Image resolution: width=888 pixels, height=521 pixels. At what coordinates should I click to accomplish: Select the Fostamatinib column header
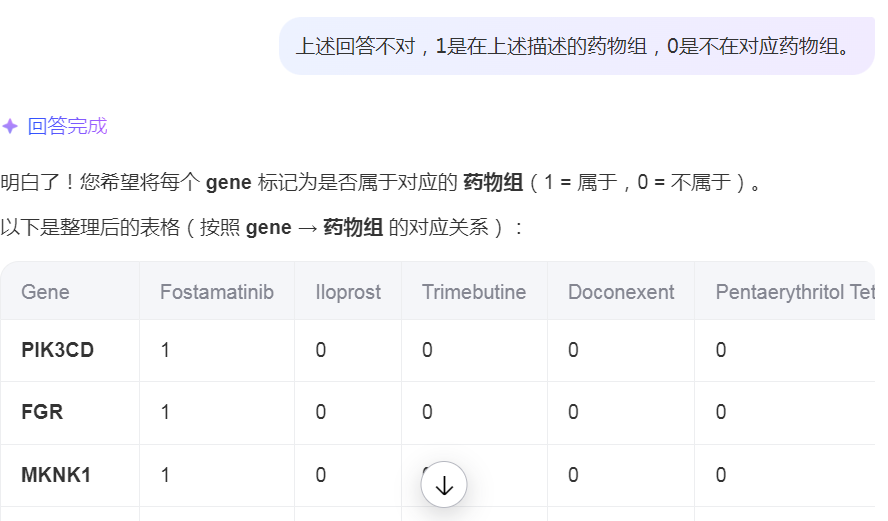[216, 292]
